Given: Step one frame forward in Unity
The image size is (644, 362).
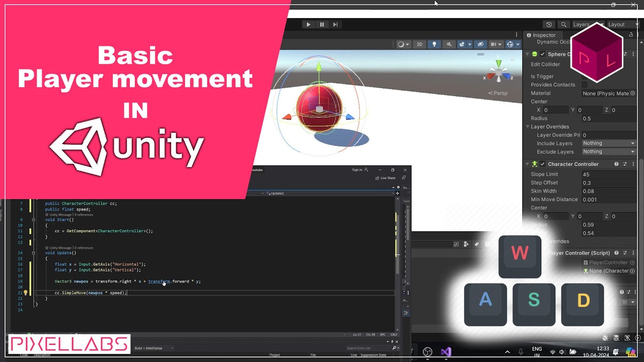Looking at the screenshot, I should (x=336, y=24).
